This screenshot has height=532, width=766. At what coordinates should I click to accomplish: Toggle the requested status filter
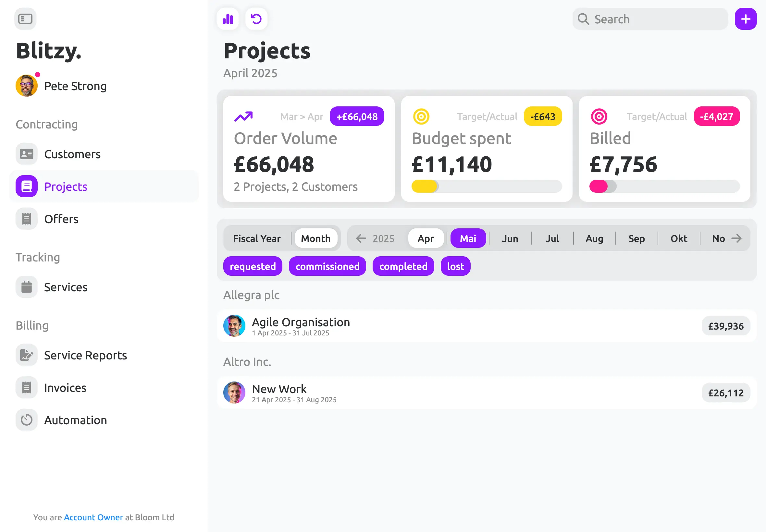253,266
